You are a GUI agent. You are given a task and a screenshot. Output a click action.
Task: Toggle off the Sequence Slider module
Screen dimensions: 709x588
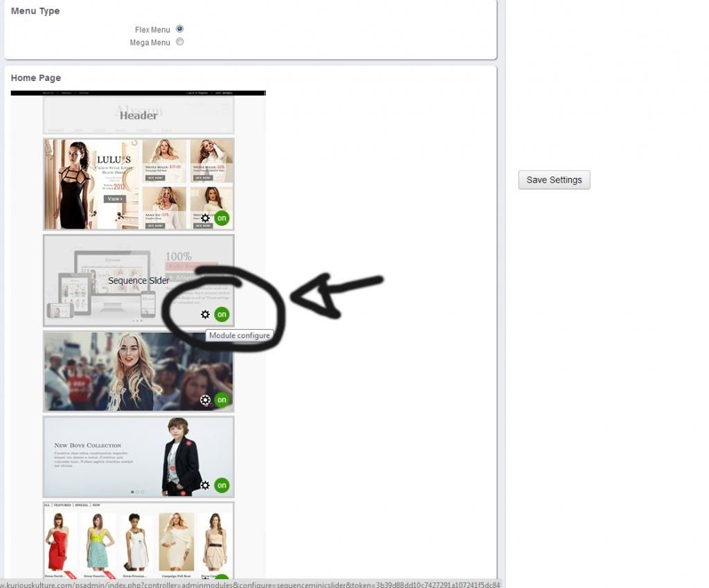pos(222,314)
